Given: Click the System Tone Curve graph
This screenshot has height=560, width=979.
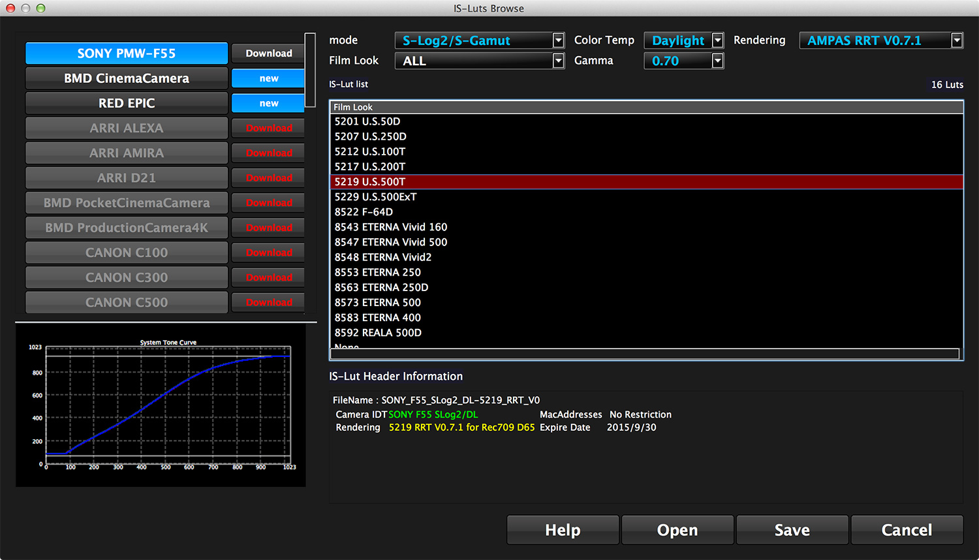Looking at the screenshot, I should tap(168, 405).
